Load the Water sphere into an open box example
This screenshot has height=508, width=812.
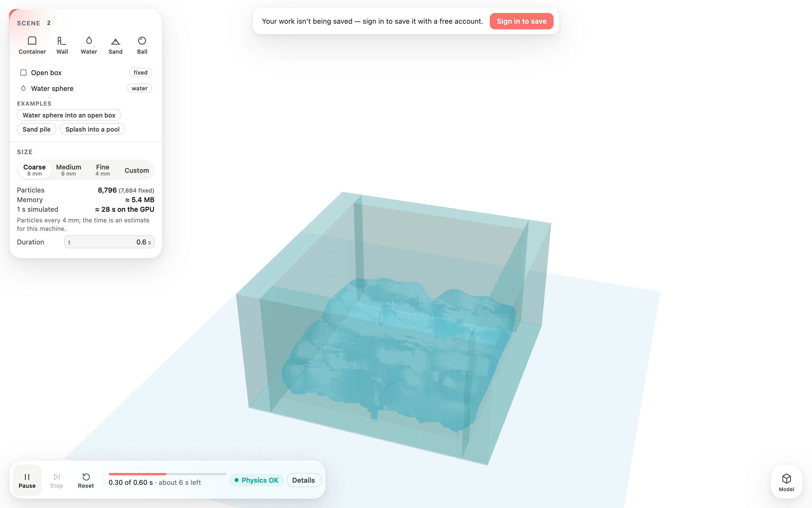pos(69,115)
